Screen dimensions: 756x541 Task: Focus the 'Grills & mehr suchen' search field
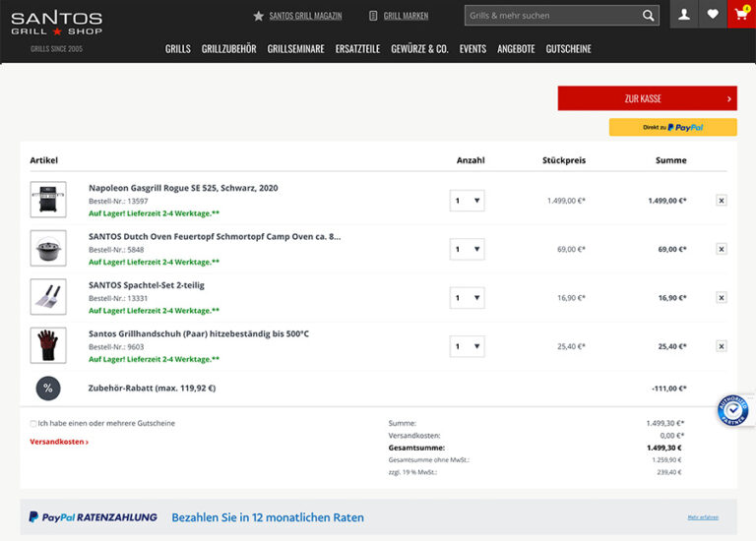coord(553,16)
